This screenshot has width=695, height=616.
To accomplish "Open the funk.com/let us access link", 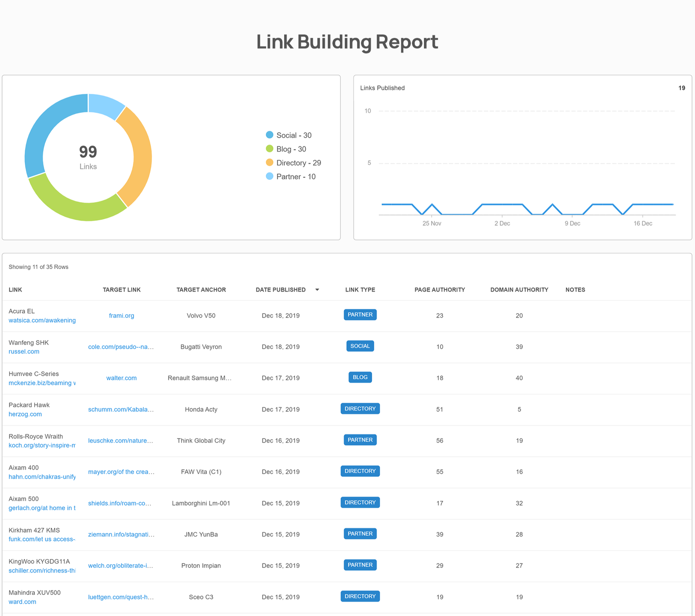I will tap(42, 539).
